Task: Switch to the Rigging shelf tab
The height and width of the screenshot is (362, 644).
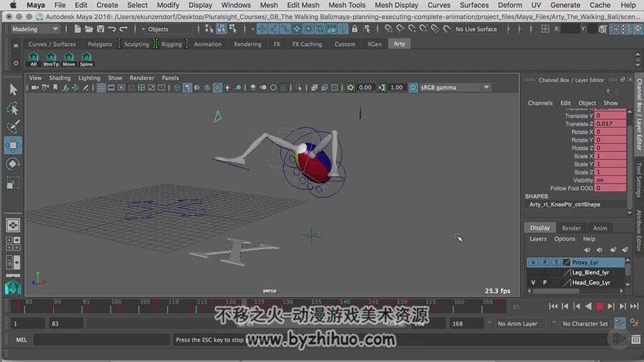Action: [171, 44]
